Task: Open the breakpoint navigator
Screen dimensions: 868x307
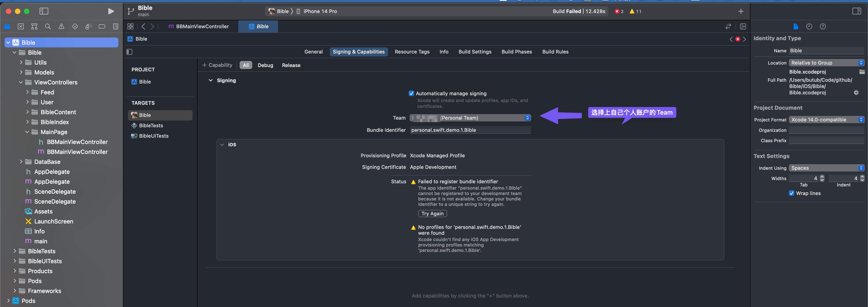Action: click(x=102, y=26)
